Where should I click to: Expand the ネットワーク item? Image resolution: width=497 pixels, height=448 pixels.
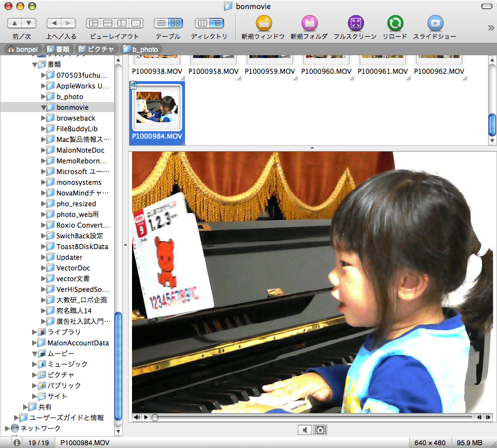tap(7, 428)
